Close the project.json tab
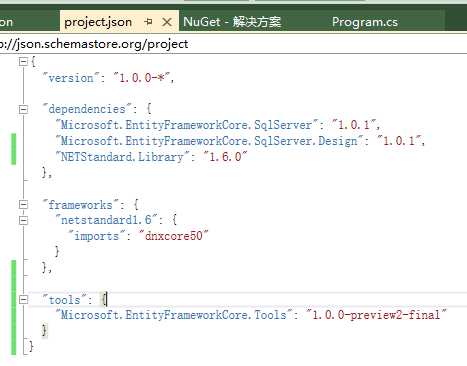Viewport: 467px width, 366px height. [x=167, y=22]
